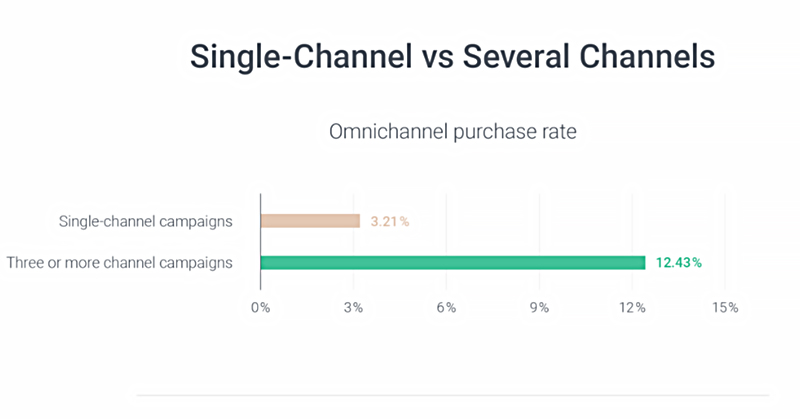
Task: Click the vertical chart axis line
Action: [261, 241]
